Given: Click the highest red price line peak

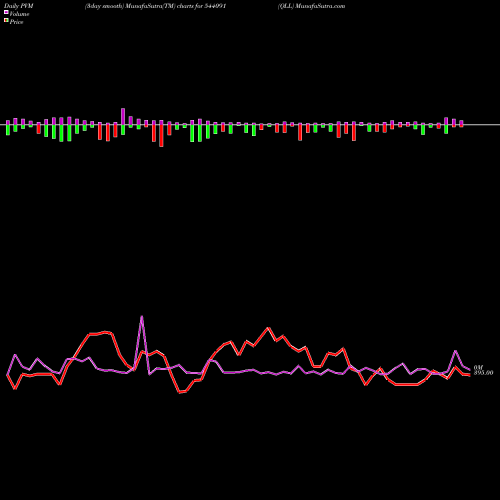Looking at the screenshot, I should (x=268, y=328).
